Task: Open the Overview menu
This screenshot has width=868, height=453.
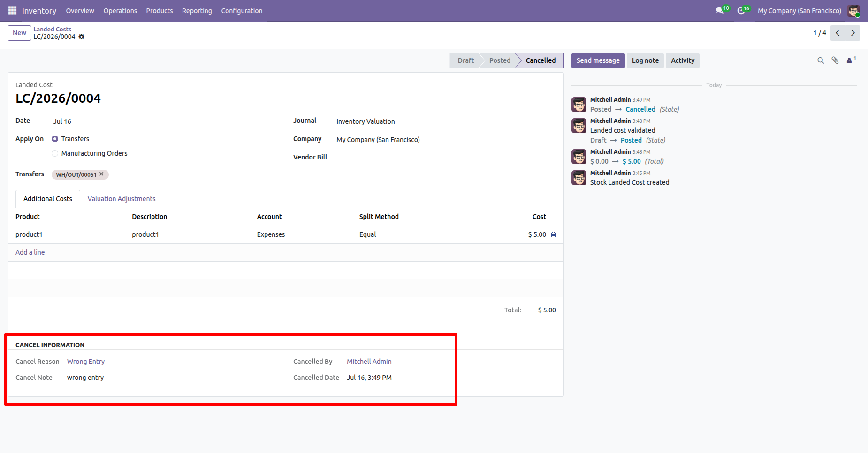Action: (x=80, y=10)
